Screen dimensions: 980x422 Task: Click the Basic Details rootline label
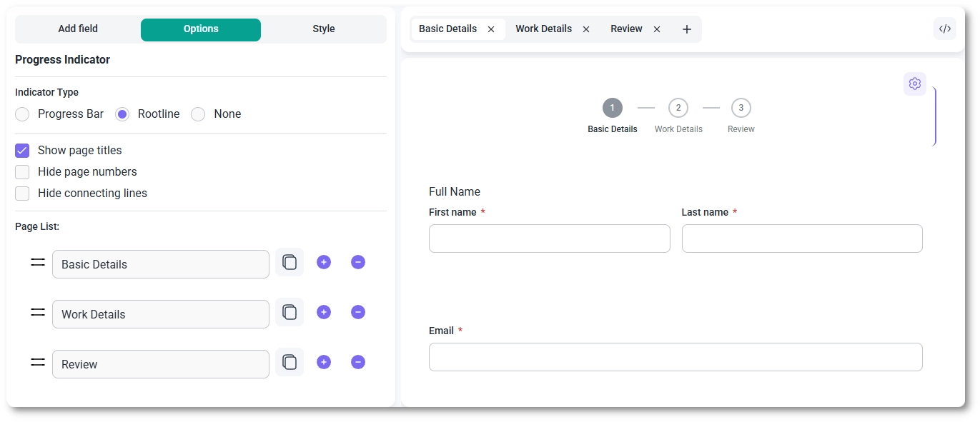tap(613, 130)
